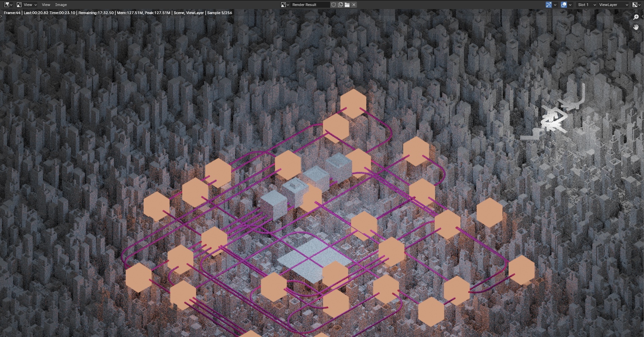This screenshot has width=644, height=337.
Task: Toggle the Show Overlays button
Action: (564, 5)
